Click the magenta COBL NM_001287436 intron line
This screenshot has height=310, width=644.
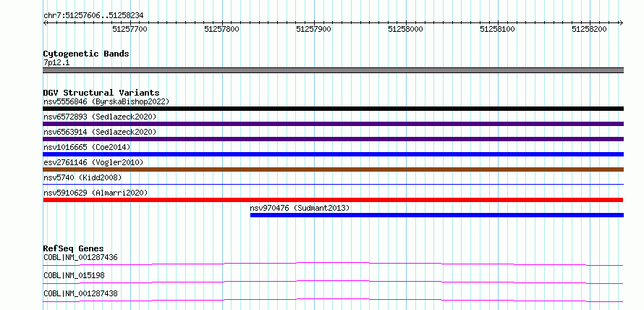click(333, 264)
